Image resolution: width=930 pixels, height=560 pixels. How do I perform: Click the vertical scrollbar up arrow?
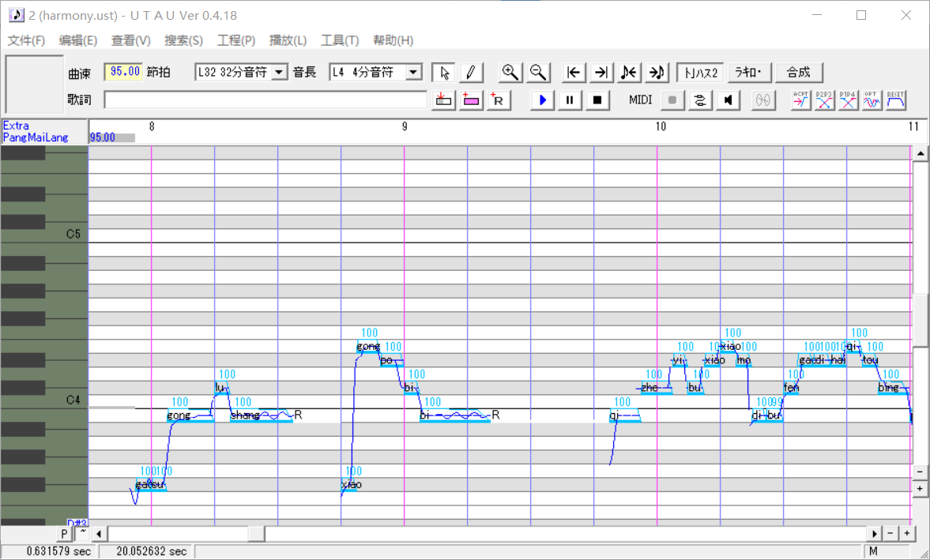coord(920,153)
